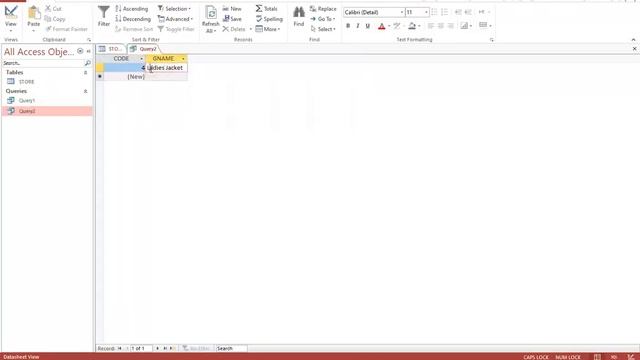Open the font name Calibri dropdown
This screenshot has width=640, height=360.
[402, 12]
